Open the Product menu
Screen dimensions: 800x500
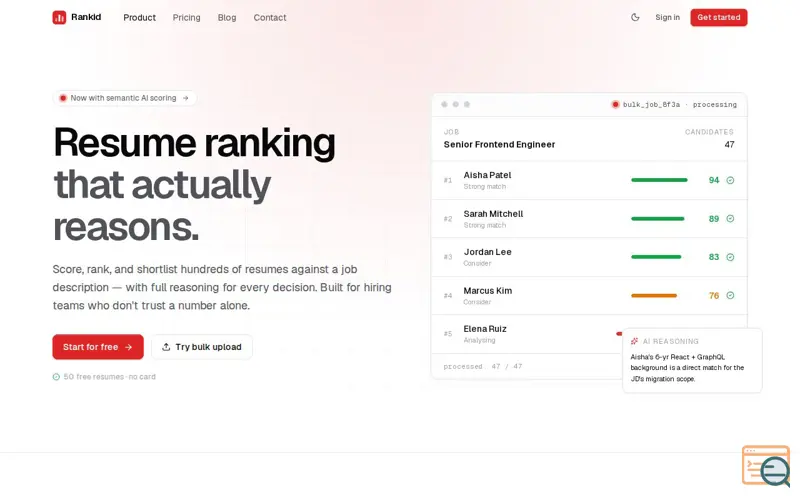[x=139, y=17]
